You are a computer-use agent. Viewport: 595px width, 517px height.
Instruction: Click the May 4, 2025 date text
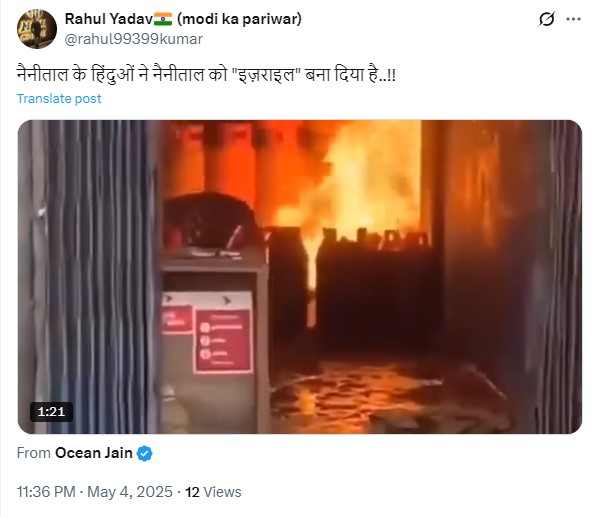pos(130,492)
